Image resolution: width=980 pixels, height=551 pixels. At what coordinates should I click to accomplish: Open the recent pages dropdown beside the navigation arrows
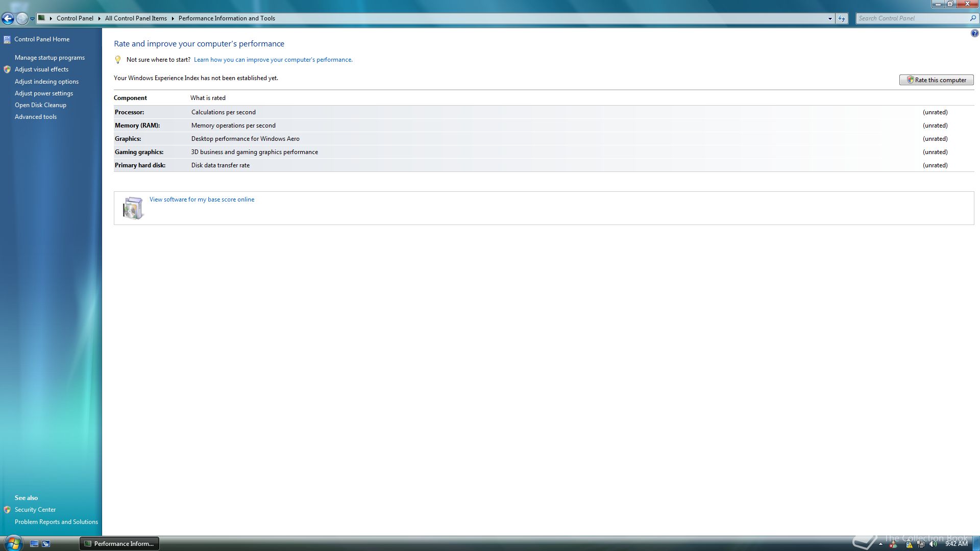tap(32, 19)
